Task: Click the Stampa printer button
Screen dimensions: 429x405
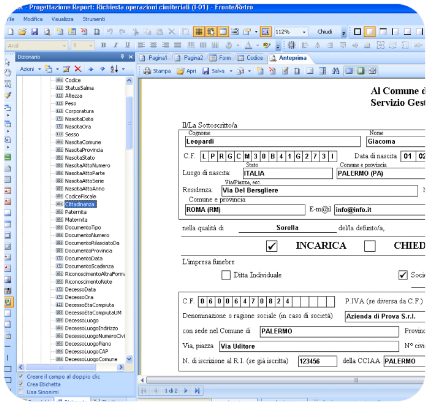Action: pyautogui.click(x=157, y=71)
